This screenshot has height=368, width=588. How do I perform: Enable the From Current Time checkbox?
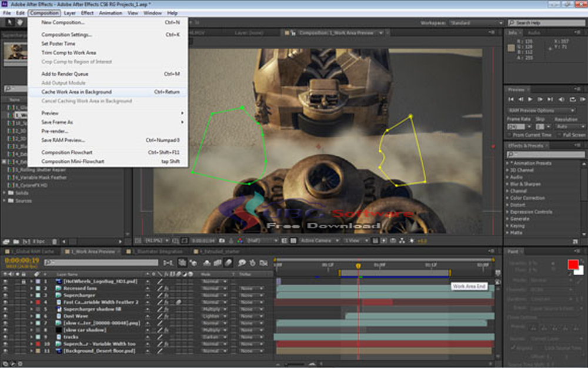tap(509, 134)
